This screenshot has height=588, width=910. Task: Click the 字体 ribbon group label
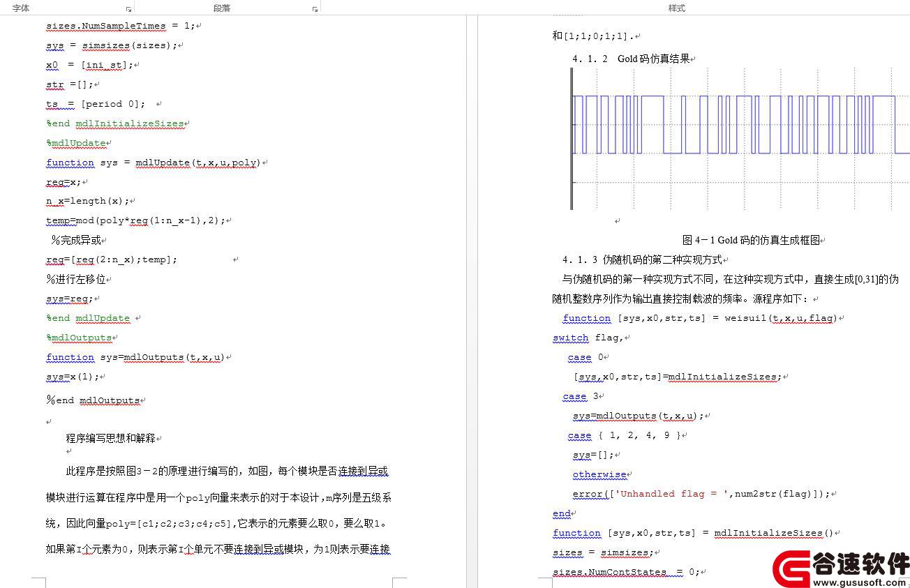point(21,8)
